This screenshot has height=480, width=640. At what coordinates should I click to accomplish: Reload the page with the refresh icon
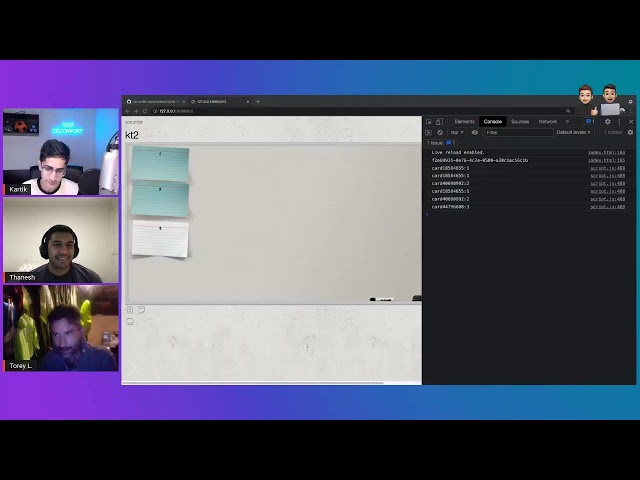click(144, 111)
